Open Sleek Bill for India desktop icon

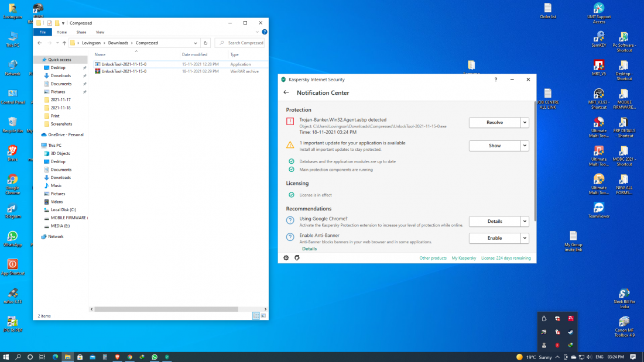(x=624, y=298)
